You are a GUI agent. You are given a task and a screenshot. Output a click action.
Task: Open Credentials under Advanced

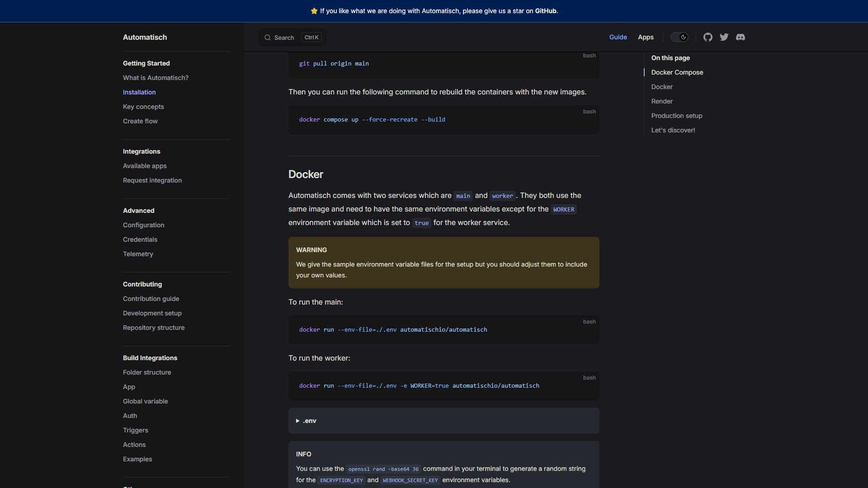click(140, 239)
